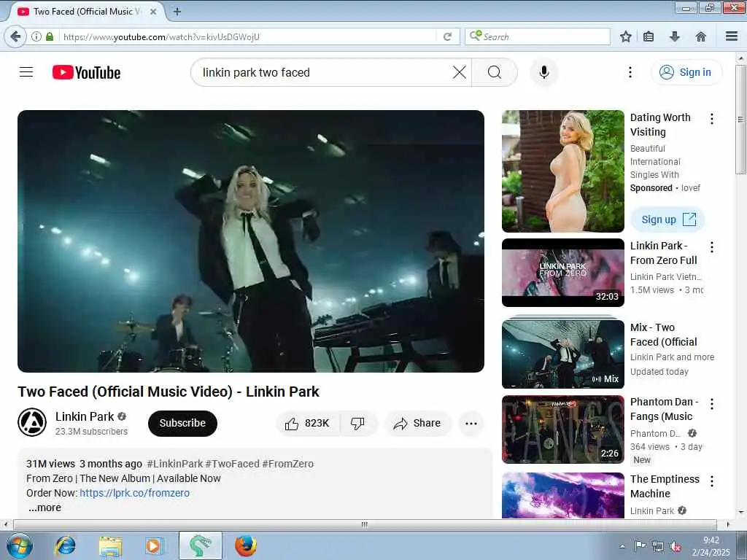Click the horizontal page scrollbar
747x560 pixels.
click(365, 524)
